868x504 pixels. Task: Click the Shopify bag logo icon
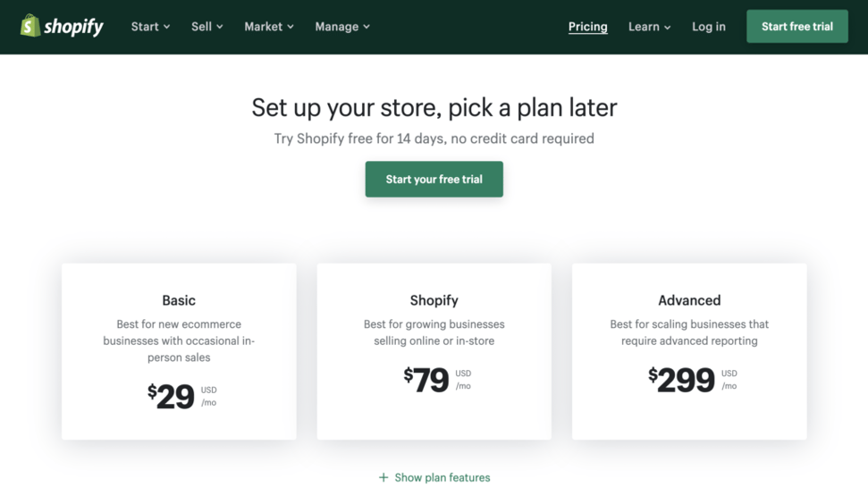click(x=30, y=26)
